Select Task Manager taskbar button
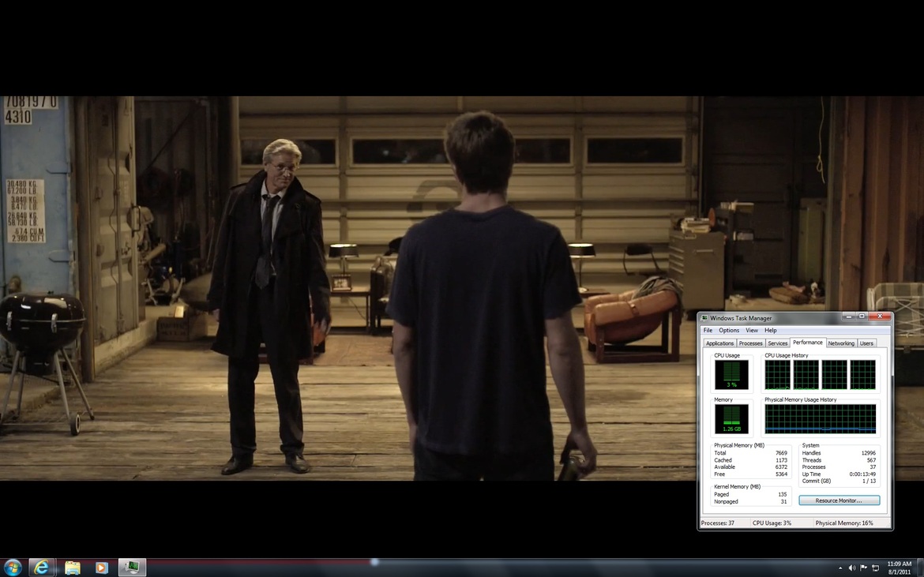This screenshot has height=577, width=924. pos(132,568)
